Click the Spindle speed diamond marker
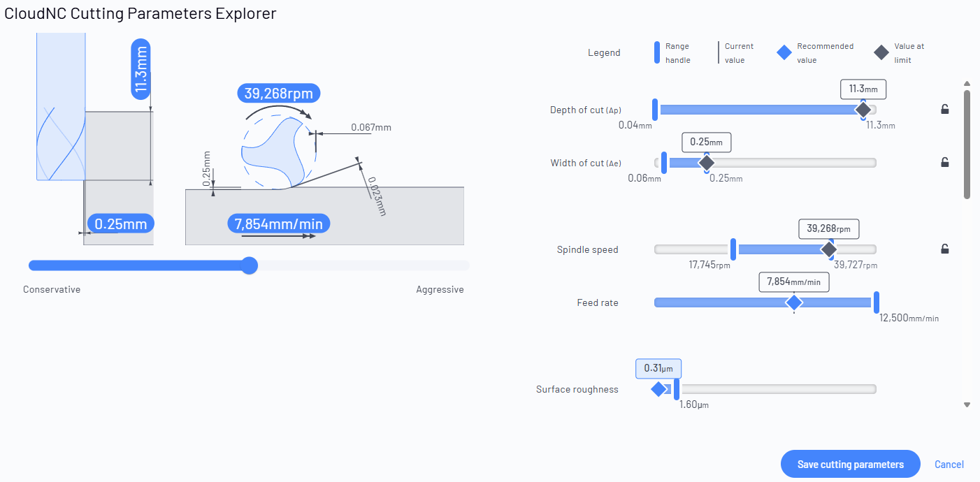The width and height of the screenshot is (980, 482). pyautogui.click(x=829, y=249)
